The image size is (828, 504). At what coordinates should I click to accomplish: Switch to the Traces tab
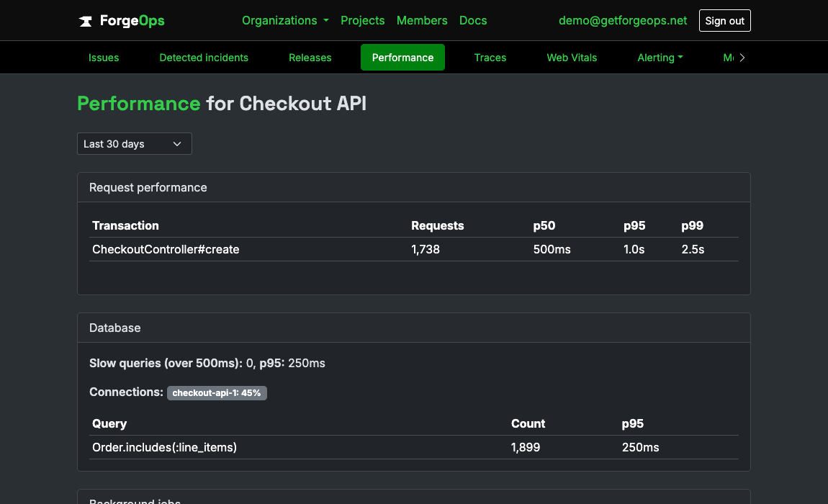(x=490, y=58)
